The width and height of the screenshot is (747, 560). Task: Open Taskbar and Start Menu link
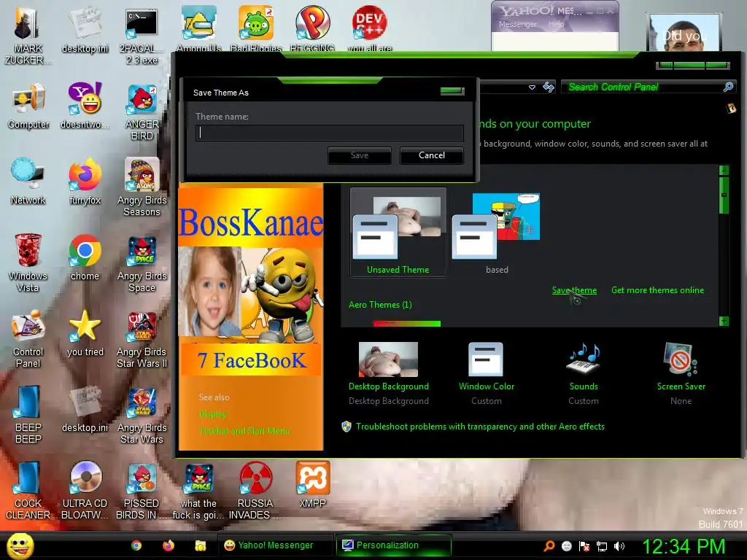pos(245,430)
